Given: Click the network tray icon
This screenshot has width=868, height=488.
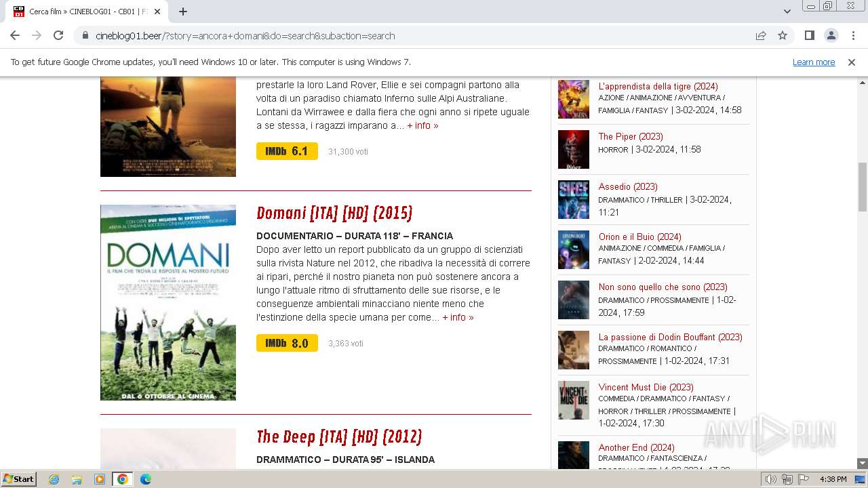Looking at the screenshot, I should tap(787, 479).
